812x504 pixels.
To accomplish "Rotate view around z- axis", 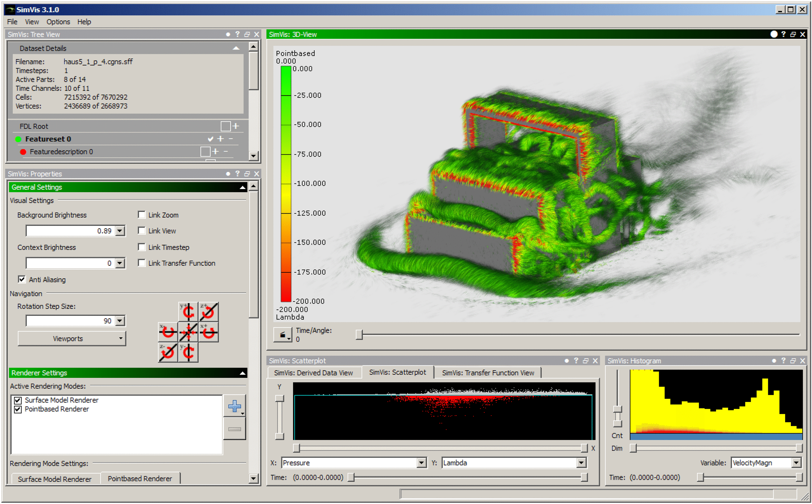I will point(168,352).
